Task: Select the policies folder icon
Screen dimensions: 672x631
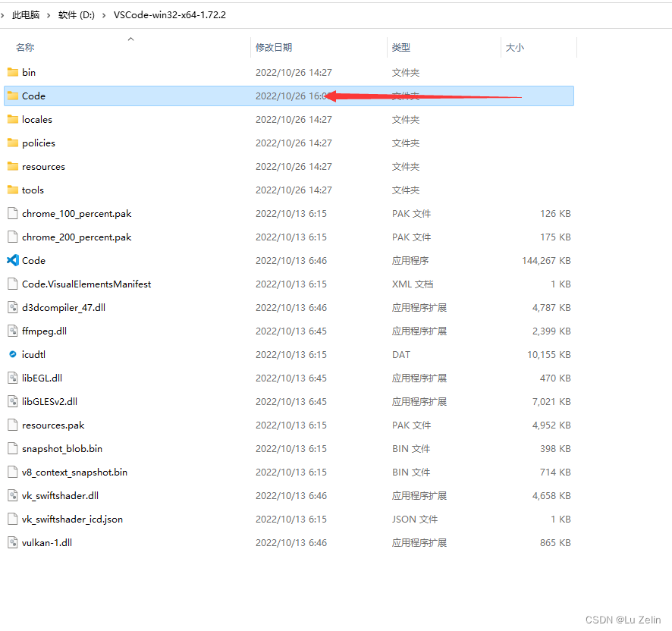Action: pos(13,143)
